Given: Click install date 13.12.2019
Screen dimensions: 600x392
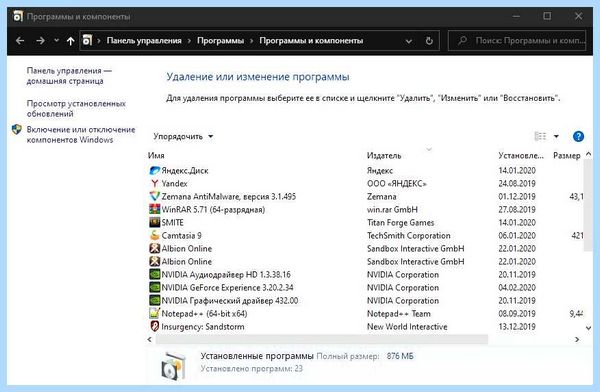Looking at the screenshot, I should click(x=517, y=327).
